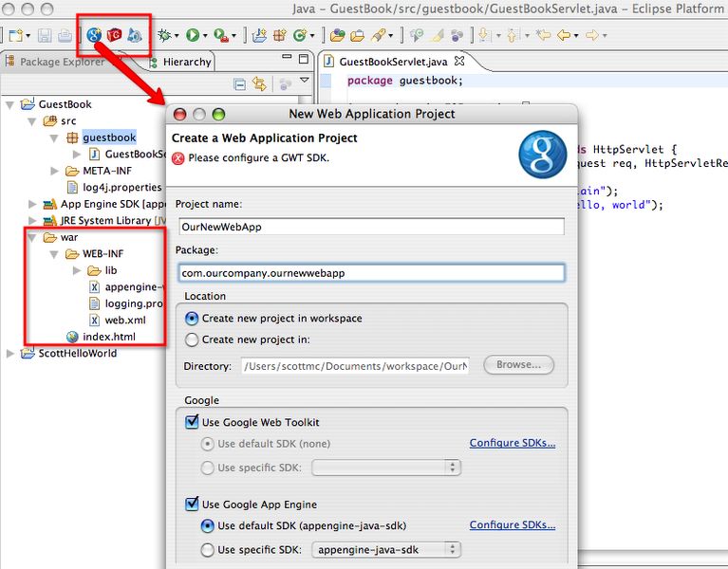Expand the JRE System Library node
The height and width of the screenshot is (569, 728).
(32, 221)
